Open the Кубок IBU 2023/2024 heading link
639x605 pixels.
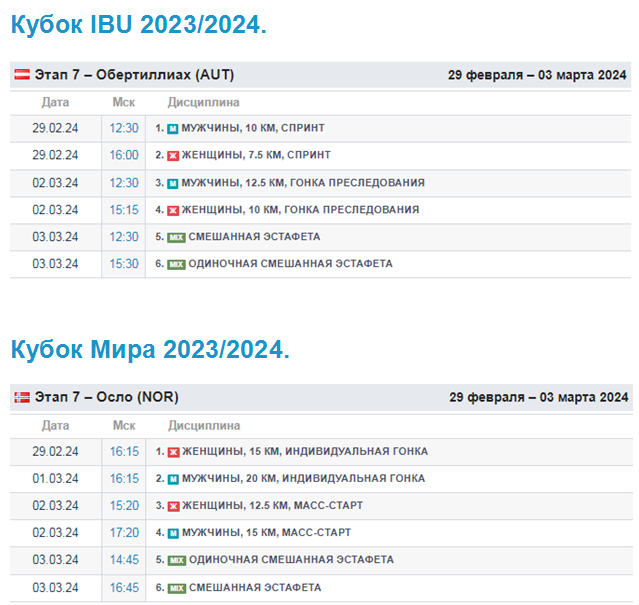coord(139,24)
